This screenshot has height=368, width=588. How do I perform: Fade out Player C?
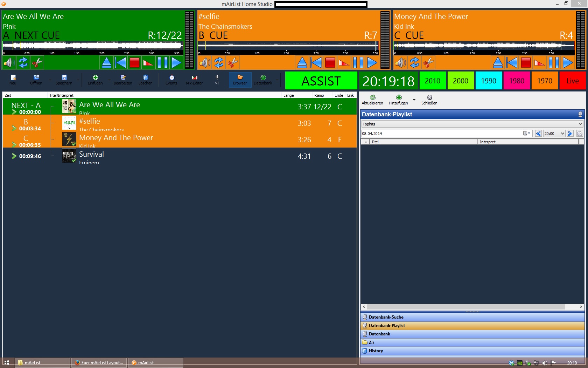pos(540,63)
